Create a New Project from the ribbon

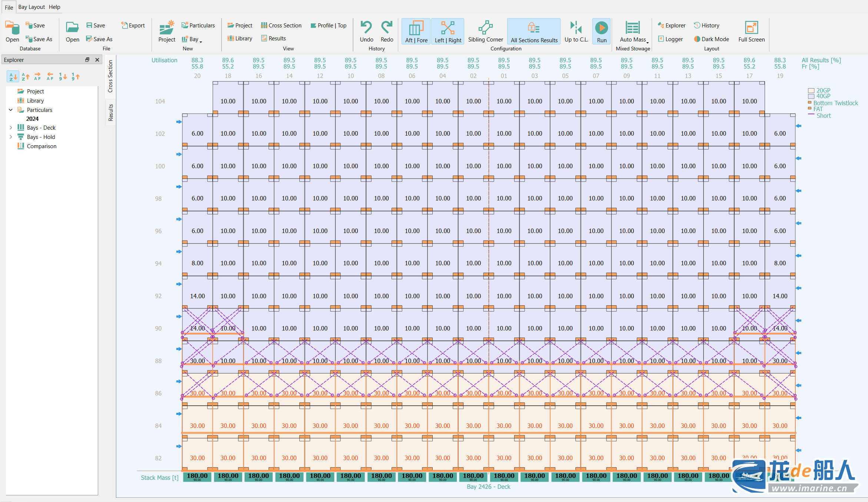coord(167,30)
